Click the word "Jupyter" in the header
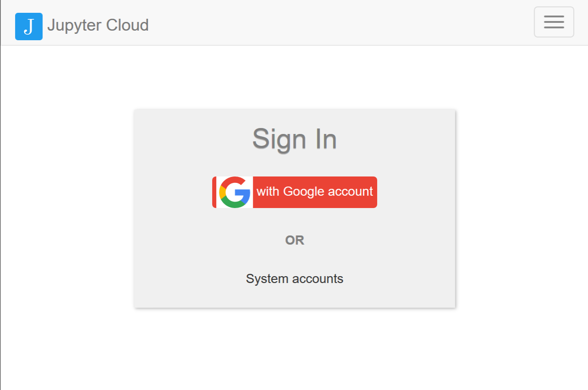The image size is (588, 390). click(x=75, y=25)
